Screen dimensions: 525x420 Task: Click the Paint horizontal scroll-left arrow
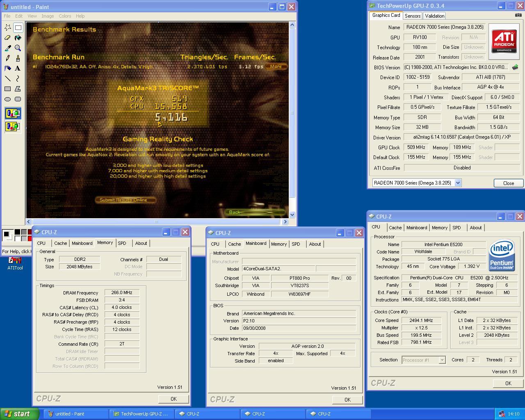coord(29,221)
